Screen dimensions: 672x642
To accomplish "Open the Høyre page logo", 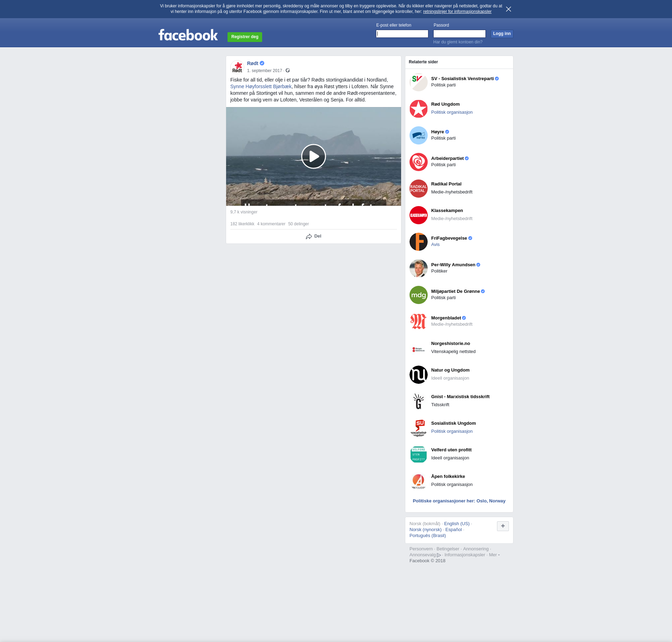I will pos(418,135).
